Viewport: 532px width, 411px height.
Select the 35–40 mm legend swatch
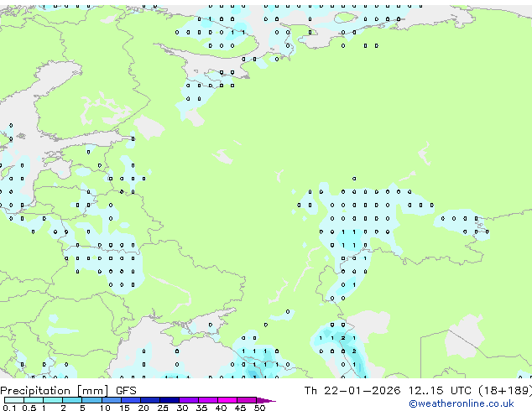click(x=207, y=400)
